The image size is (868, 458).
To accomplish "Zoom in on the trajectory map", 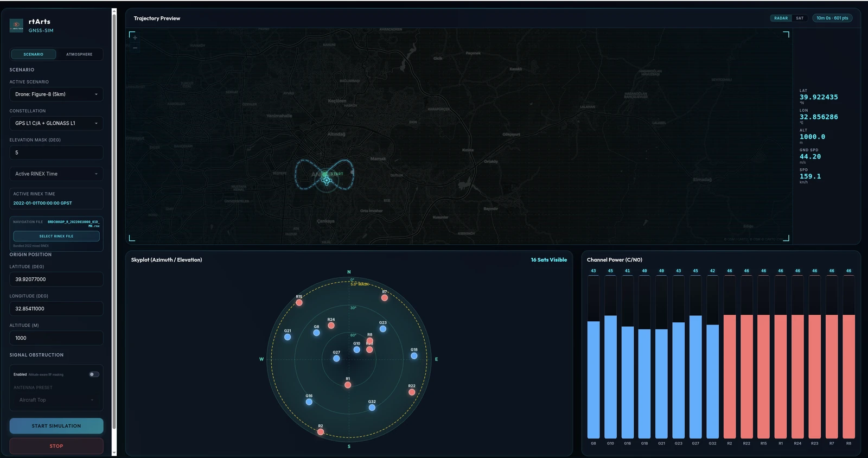I will pyautogui.click(x=135, y=38).
